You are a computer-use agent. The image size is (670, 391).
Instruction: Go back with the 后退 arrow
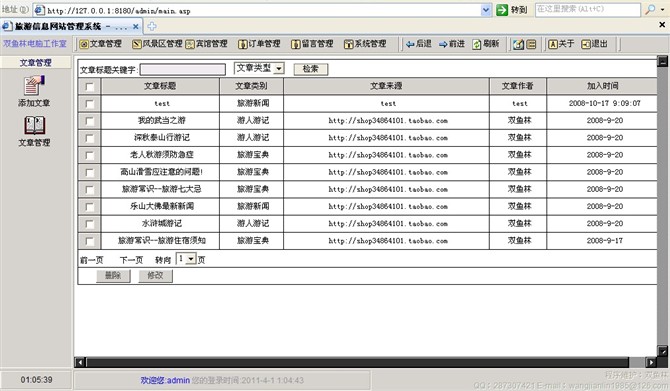410,44
